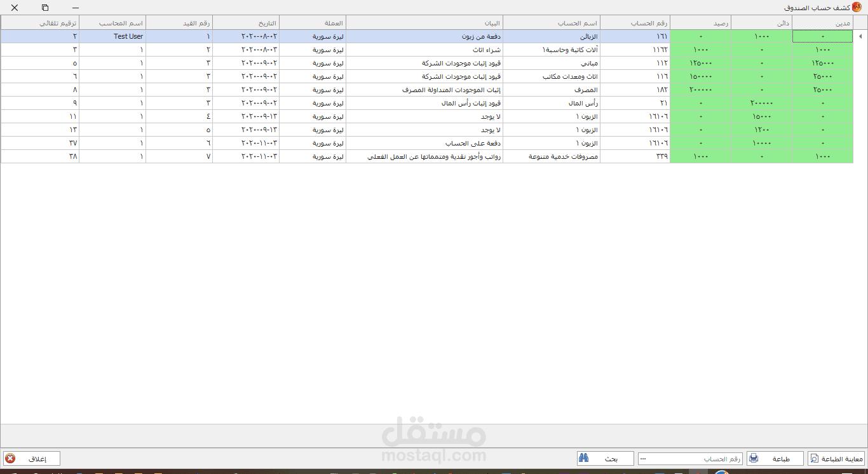
Task: Click the التاريخ column header
Action: click(246, 23)
